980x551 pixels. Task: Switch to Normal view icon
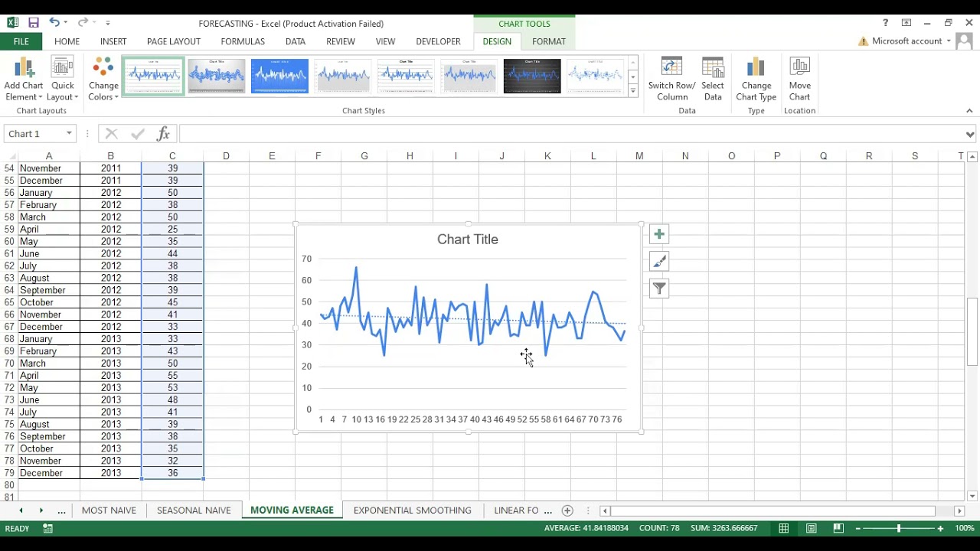[784, 528]
